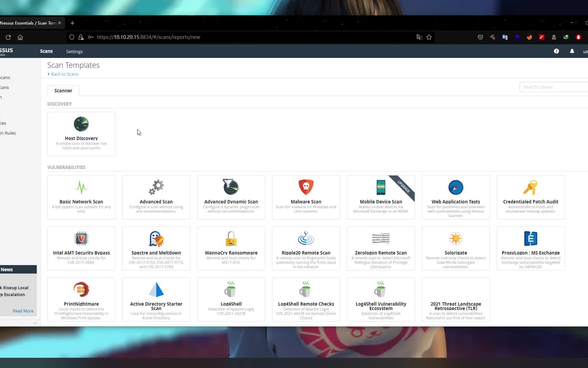Open a new browser tab
The width and height of the screenshot is (588, 368).
pos(72,23)
